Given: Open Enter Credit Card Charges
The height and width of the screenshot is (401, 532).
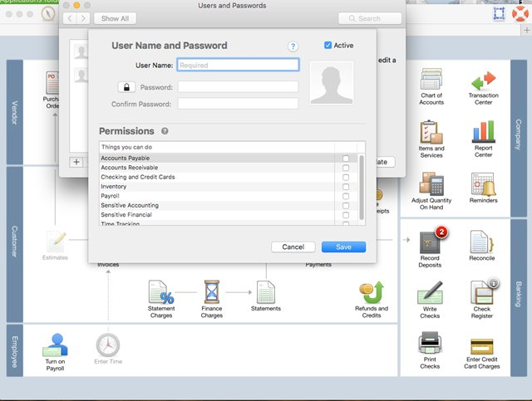Looking at the screenshot, I should coord(482,354).
